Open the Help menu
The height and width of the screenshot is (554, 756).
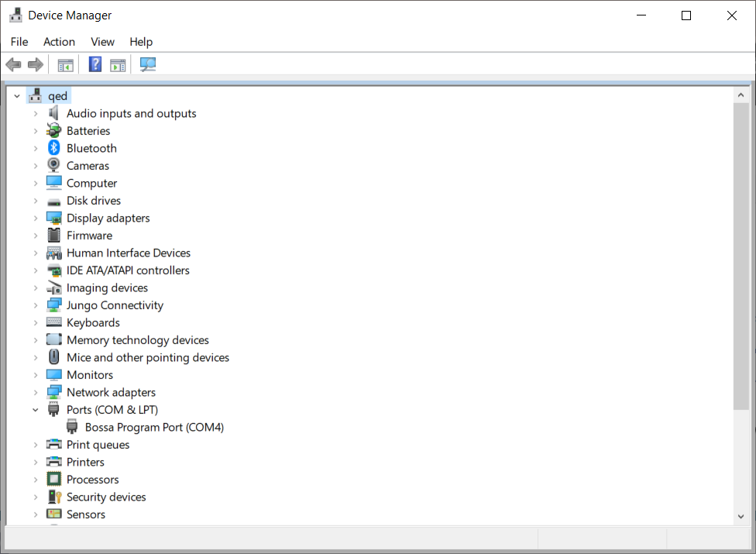tap(141, 42)
